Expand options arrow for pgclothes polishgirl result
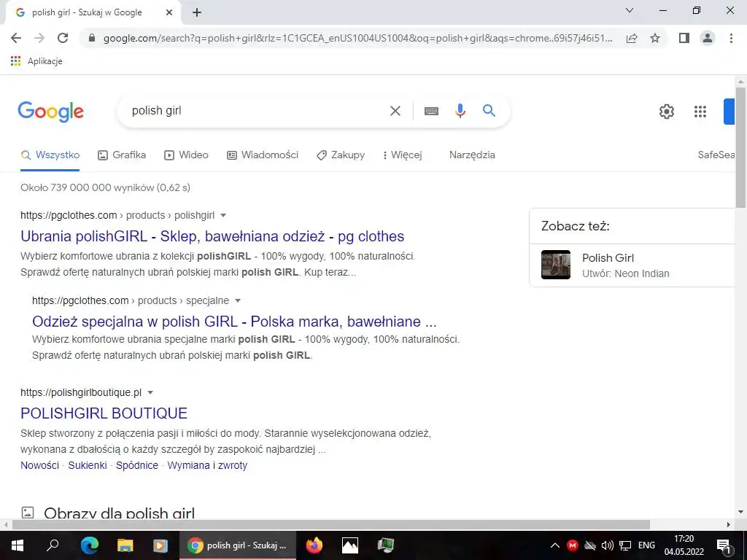This screenshot has height=560, width=747. pos(223,216)
